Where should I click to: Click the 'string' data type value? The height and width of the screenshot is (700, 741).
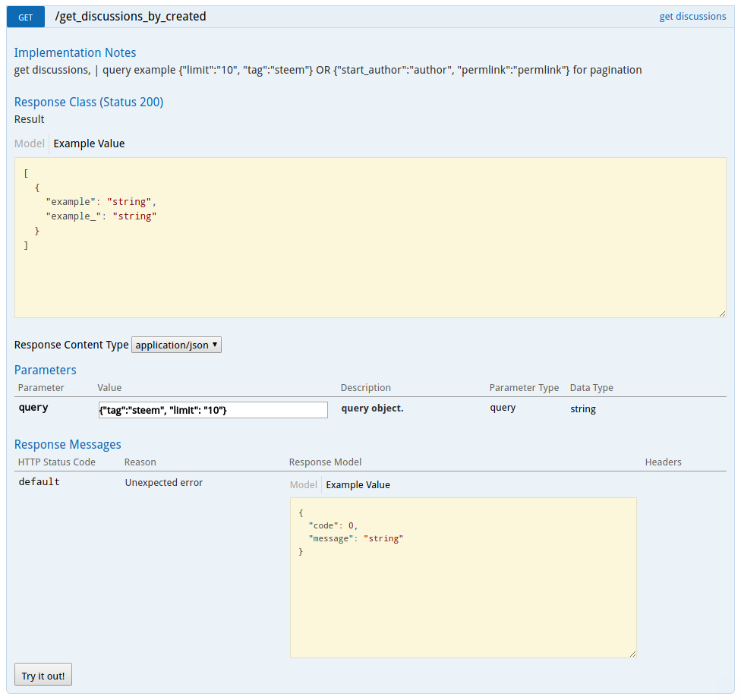(x=582, y=409)
